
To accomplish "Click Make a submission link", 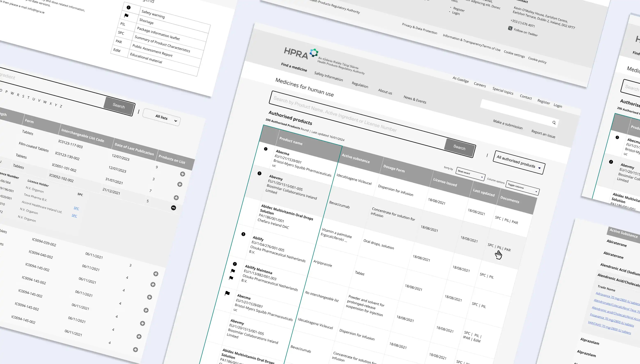I will click(508, 124).
